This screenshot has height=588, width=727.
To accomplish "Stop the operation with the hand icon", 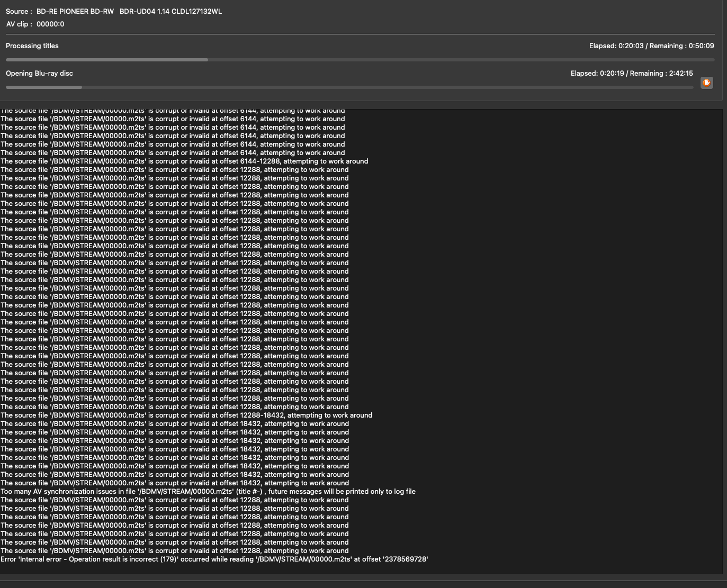I will point(706,83).
